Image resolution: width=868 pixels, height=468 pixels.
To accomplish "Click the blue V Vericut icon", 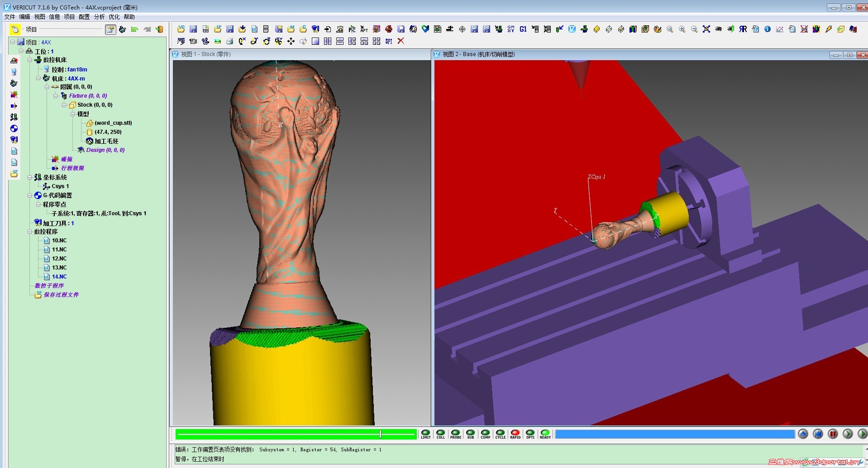I will coord(572,29).
